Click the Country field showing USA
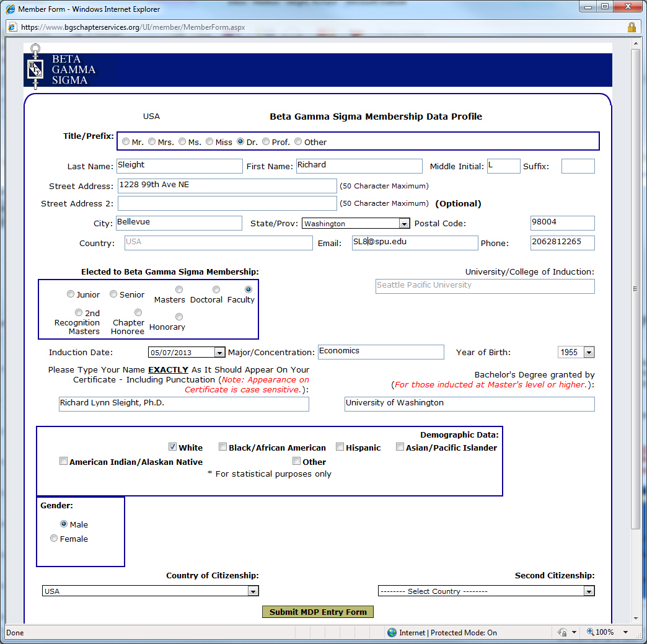647x644 pixels. 219,243
